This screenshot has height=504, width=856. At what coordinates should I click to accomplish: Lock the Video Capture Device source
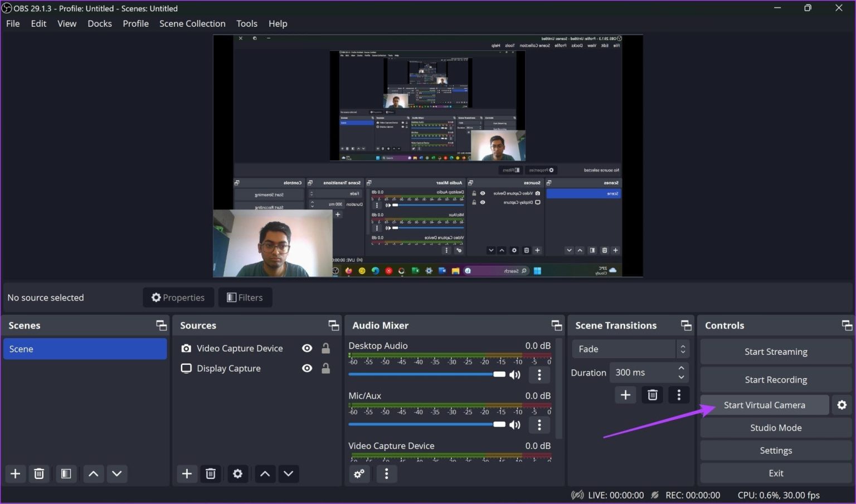point(325,348)
